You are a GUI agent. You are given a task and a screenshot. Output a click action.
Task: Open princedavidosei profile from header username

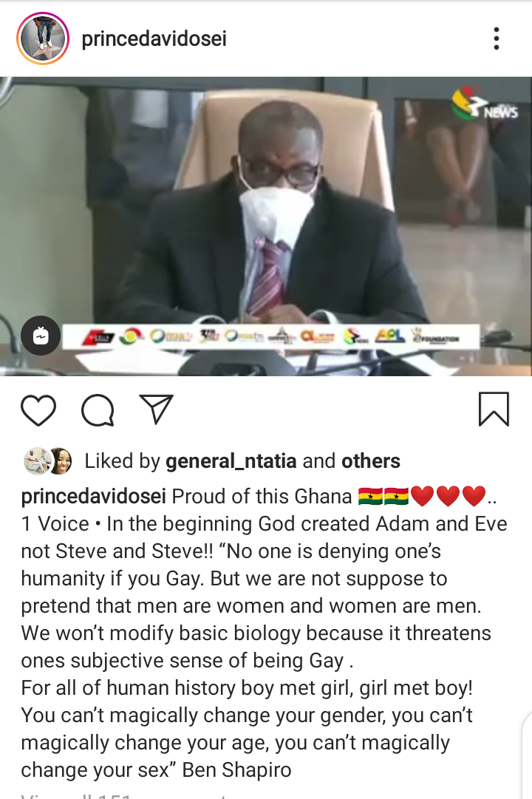(x=154, y=38)
